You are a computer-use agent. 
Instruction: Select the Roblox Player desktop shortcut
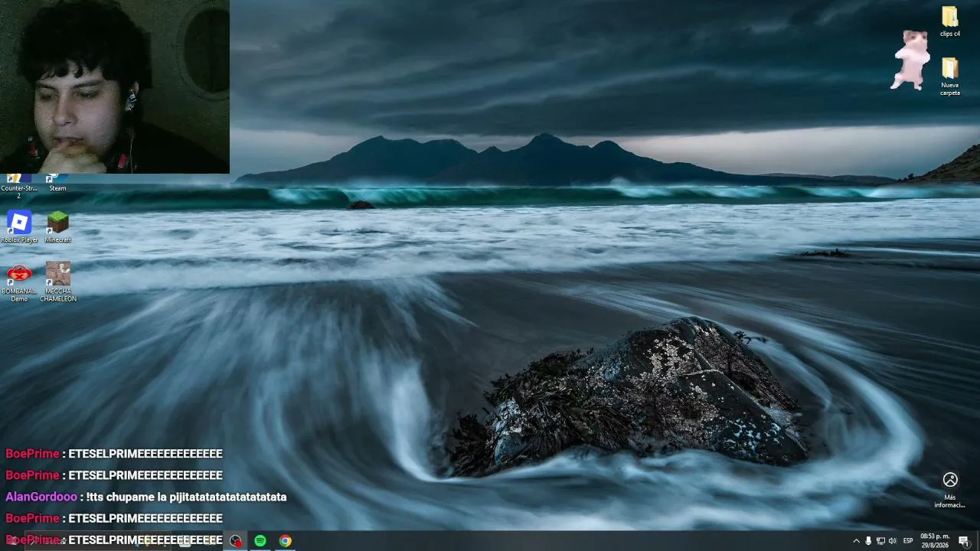click(x=19, y=227)
